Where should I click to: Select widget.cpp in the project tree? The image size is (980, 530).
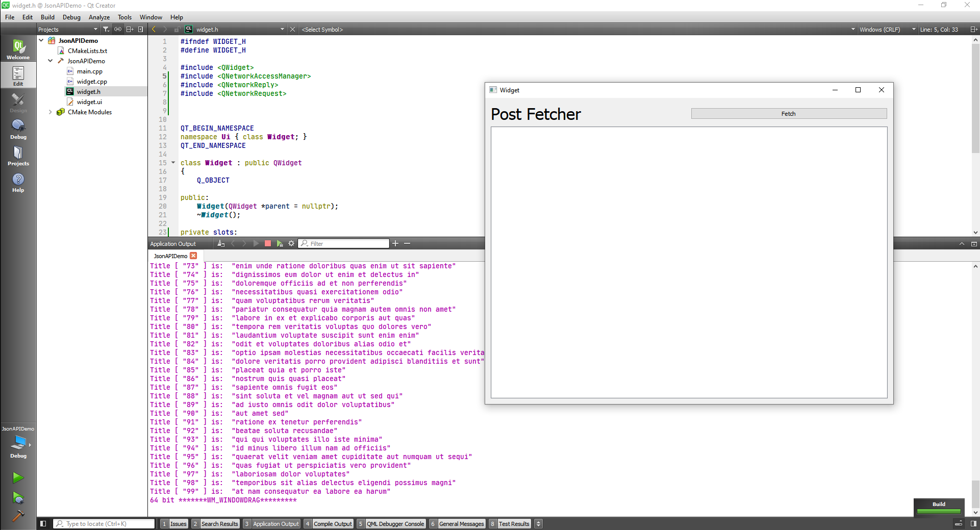pos(92,81)
